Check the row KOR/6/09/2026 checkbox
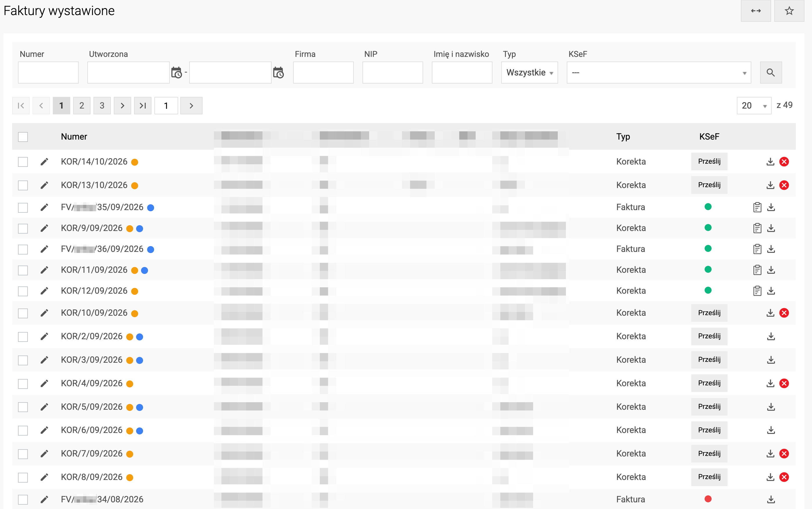This screenshot has height=509, width=812. coord(23,430)
